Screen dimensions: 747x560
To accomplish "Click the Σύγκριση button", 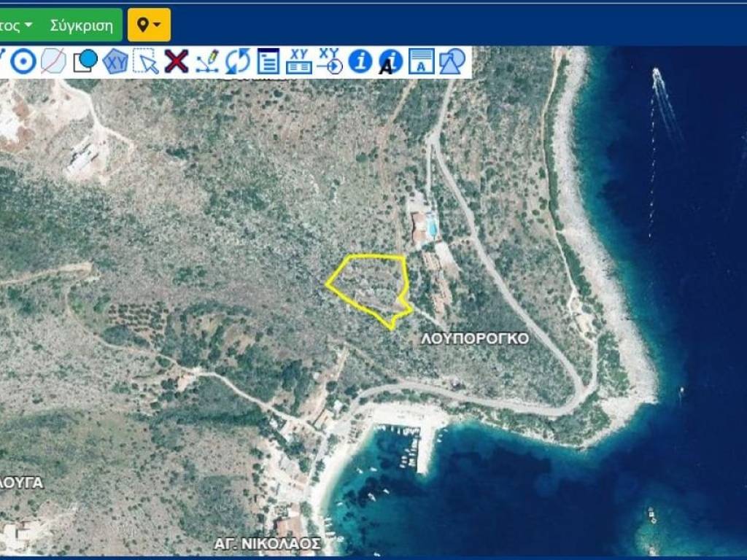I will pos(81,26).
